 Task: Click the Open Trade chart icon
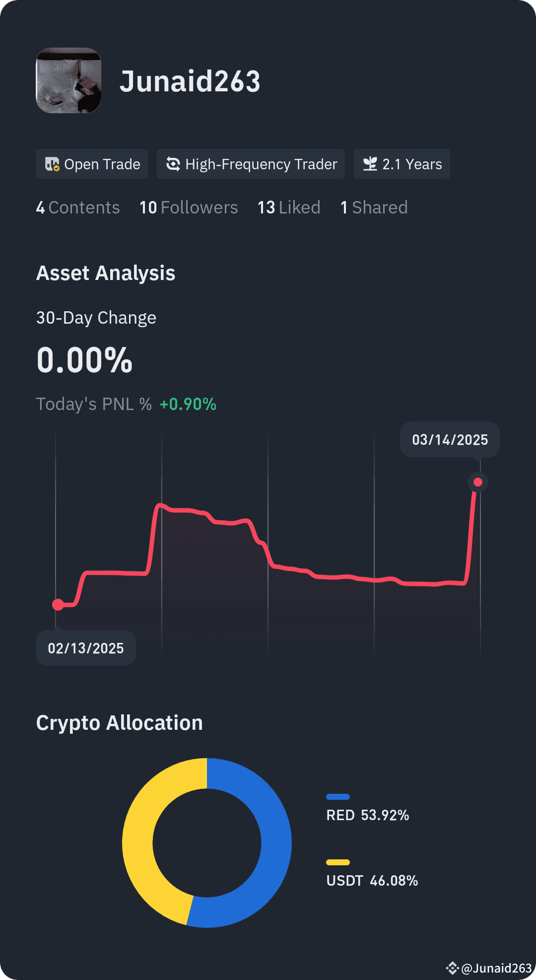pos(52,164)
